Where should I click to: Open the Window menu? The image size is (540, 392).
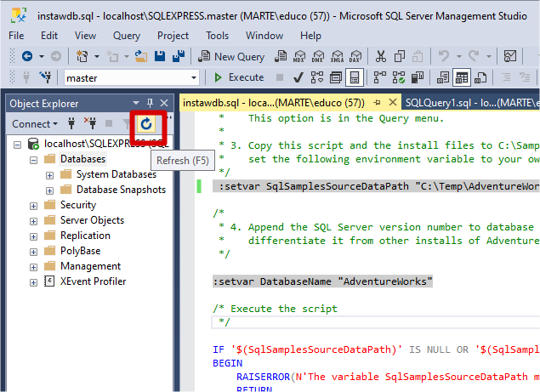[264, 36]
